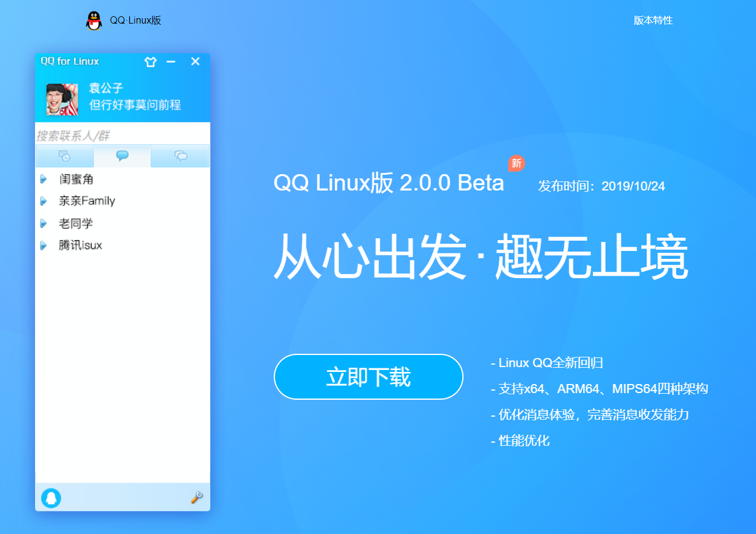Open the skin changer shirt icon
The width and height of the screenshot is (756, 534).
coord(150,62)
